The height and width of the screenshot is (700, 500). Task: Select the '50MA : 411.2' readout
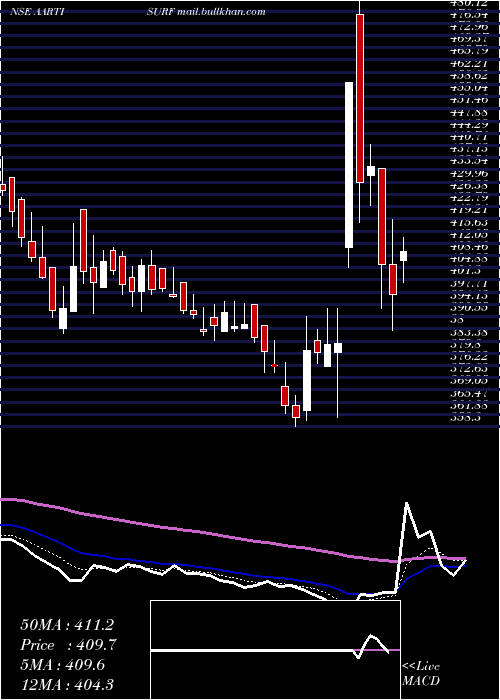(x=67, y=625)
